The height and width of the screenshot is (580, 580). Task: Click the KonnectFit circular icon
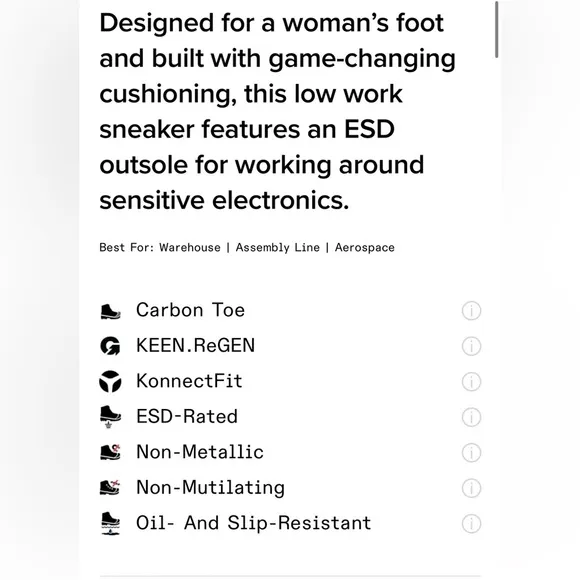coord(110,381)
